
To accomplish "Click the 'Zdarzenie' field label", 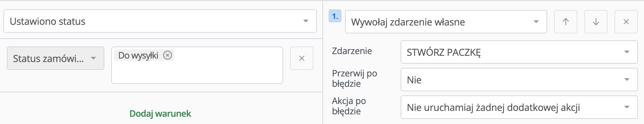I will click(352, 51).
